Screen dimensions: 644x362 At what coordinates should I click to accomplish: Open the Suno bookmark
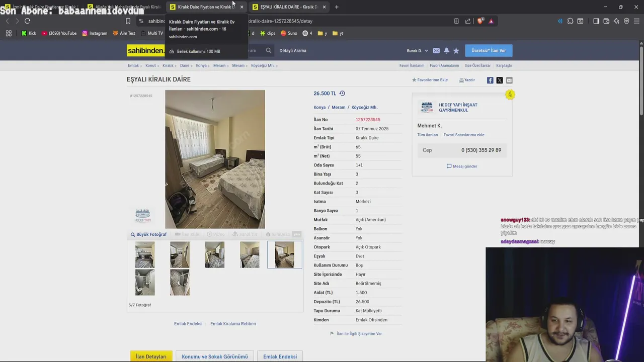289,33
